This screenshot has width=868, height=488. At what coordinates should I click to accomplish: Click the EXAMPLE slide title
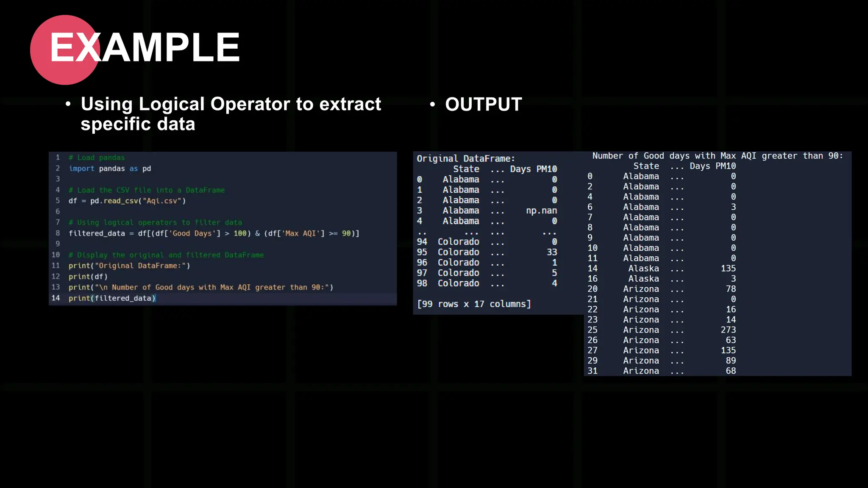click(x=145, y=47)
